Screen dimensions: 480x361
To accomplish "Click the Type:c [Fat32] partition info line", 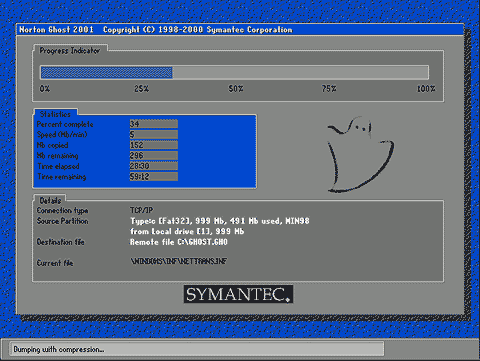I will pos(220,221).
